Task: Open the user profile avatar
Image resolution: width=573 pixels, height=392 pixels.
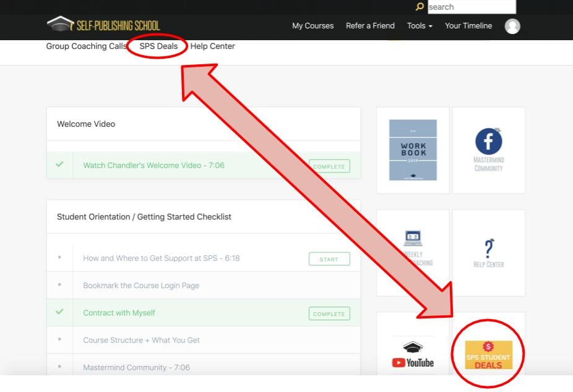Action: [512, 26]
